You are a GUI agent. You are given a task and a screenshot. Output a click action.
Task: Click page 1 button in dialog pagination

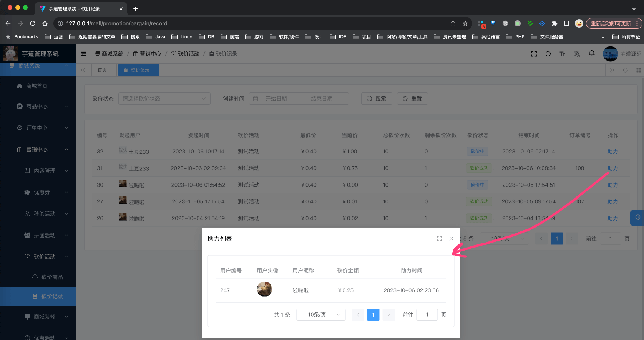pyautogui.click(x=373, y=315)
